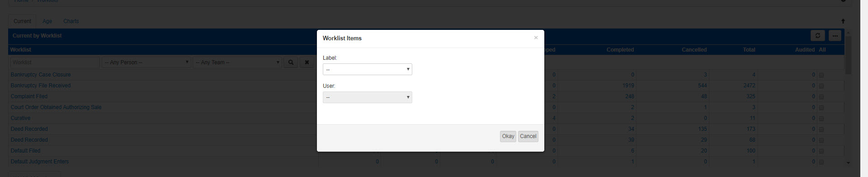Click the Cancel button

pos(528,136)
